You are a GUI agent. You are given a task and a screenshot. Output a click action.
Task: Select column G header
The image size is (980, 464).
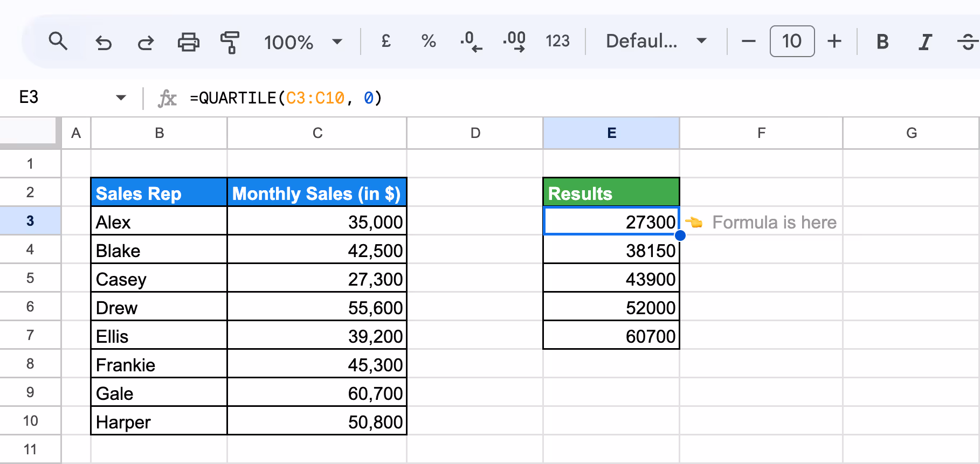911,133
